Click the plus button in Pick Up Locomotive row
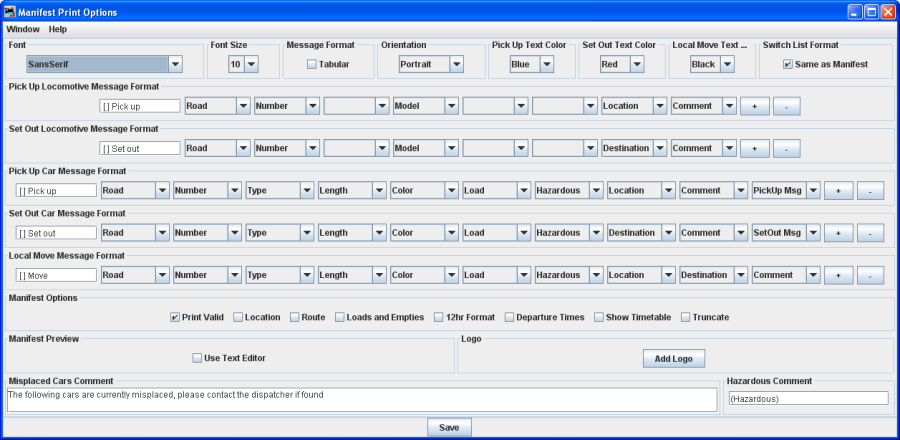This screenshot has width=900, height=440. [x=754, y=106]
